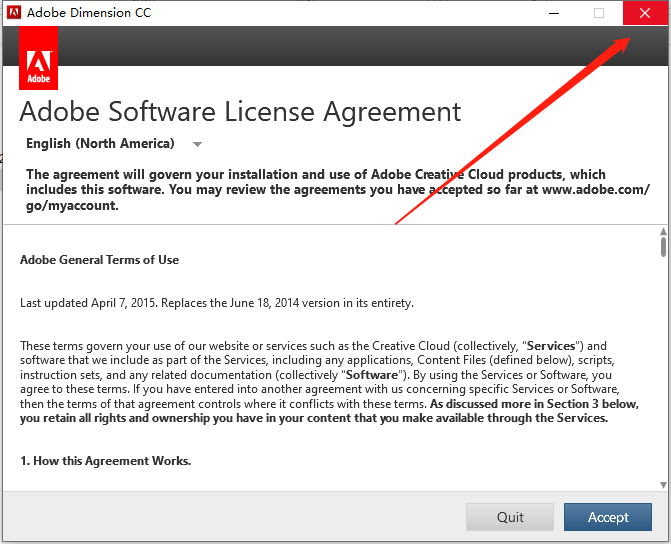Click the scrollbar up arrow

coord(663,232)
